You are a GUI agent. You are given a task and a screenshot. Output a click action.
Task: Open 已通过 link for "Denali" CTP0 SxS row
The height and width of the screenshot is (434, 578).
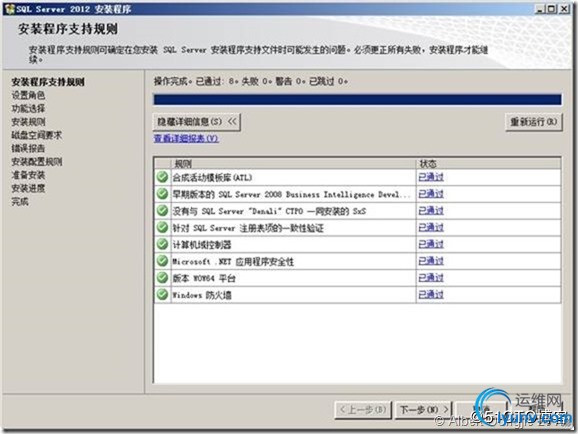coord(431,211)
